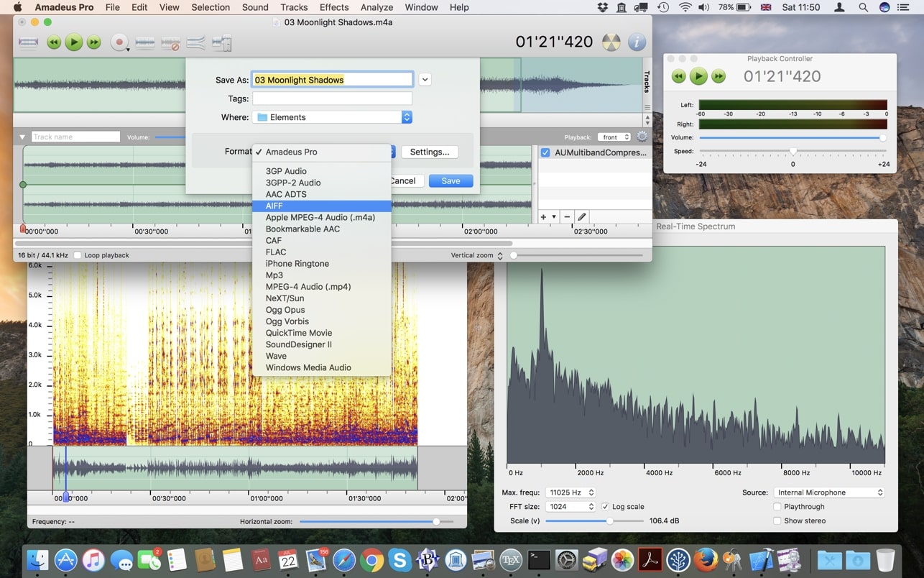
Task: Check the Show stereo checkbox
Action: point(777,520)
